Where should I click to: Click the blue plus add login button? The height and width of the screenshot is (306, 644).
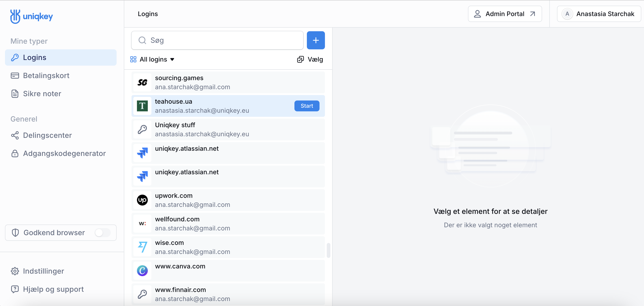pyautogui.click(x=315, y=40)
